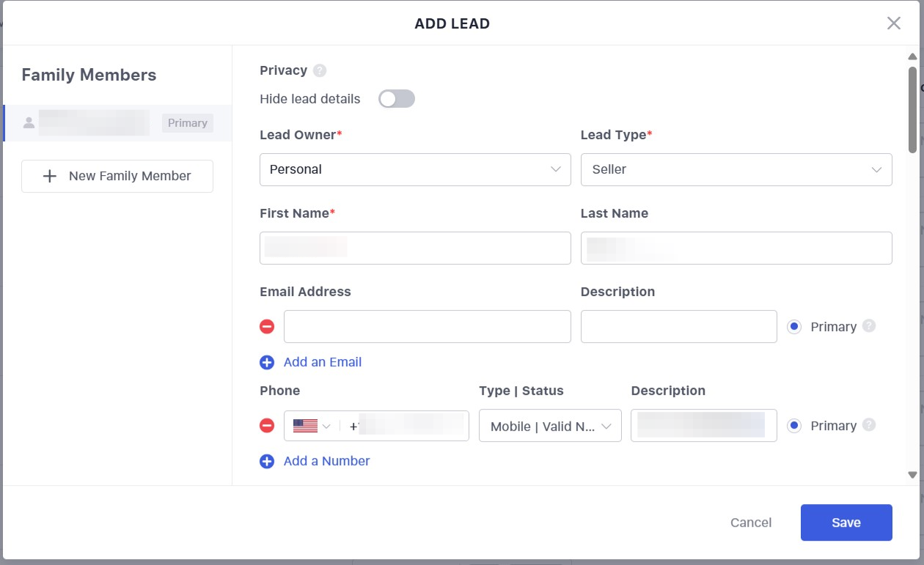The image size is (924, 565).
Task: Remove the email address row
Action: pyautogui.click(x=267, y=326)
